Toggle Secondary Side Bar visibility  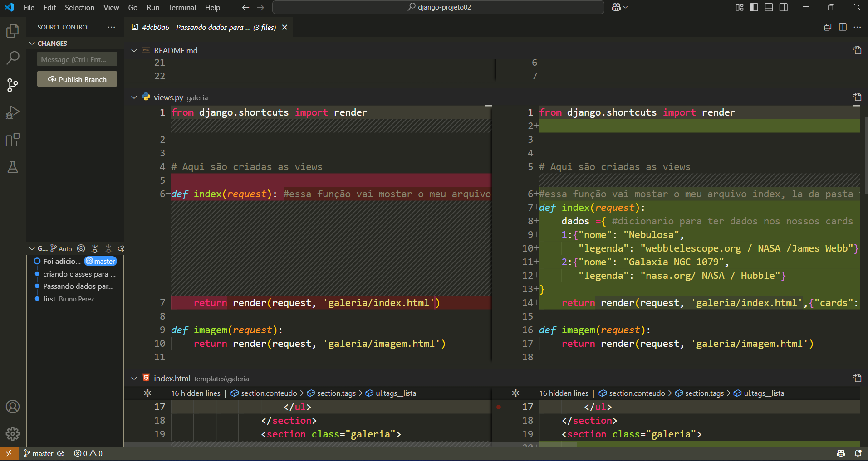tap(784, 7)
